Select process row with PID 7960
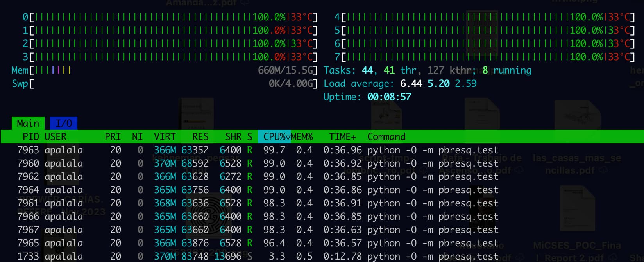 322,163
